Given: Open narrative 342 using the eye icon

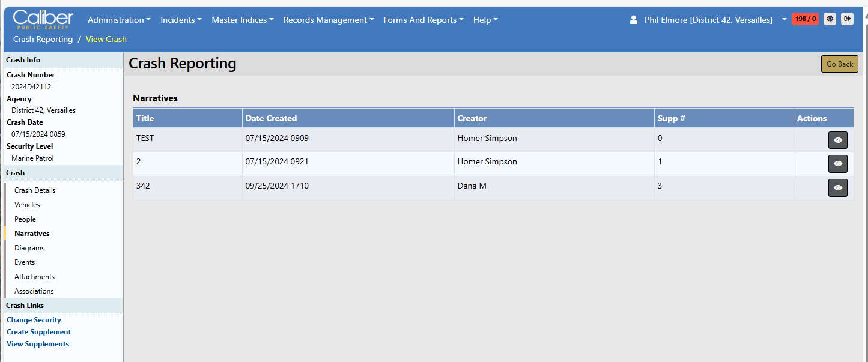Looking at the screenshot, I should point(837,187).
